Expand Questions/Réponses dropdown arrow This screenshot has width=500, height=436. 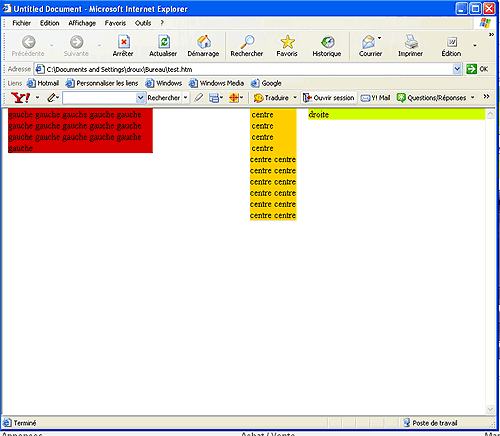coord(473,98)
